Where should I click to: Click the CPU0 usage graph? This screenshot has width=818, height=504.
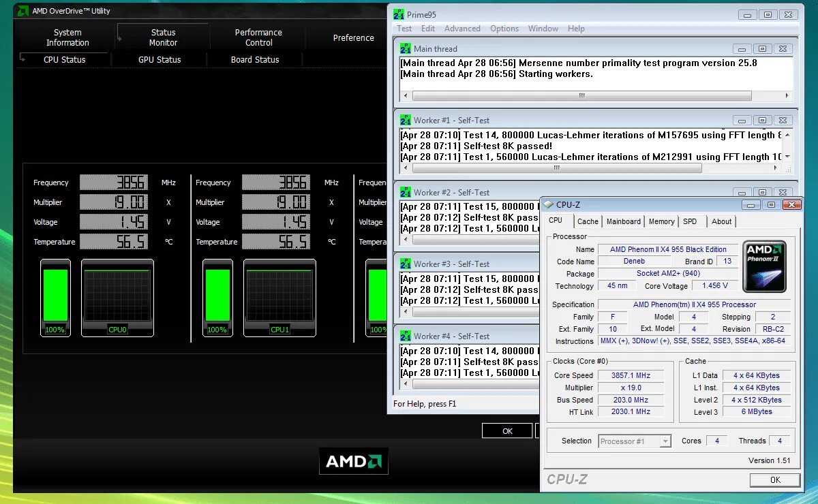[x=117, y=297]
